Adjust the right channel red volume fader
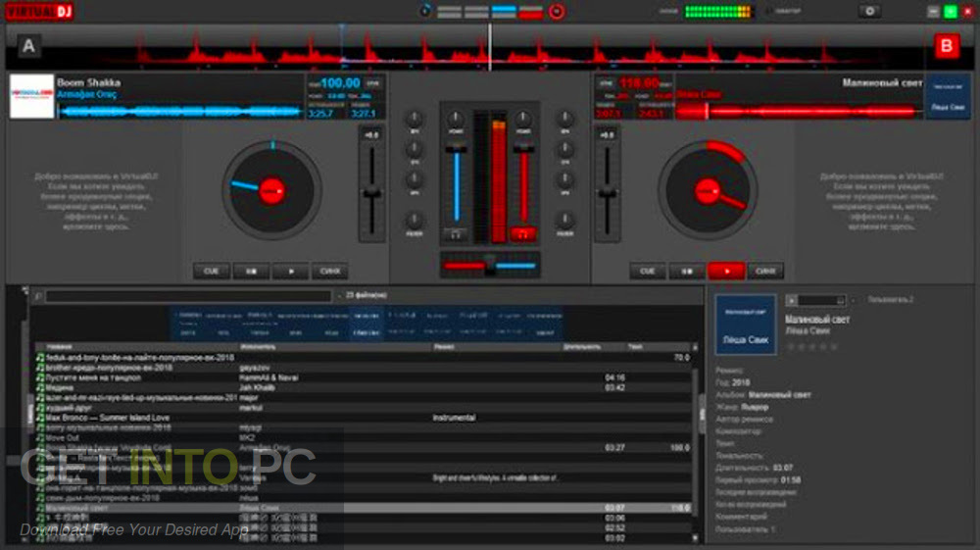 [x=523, y=148]
